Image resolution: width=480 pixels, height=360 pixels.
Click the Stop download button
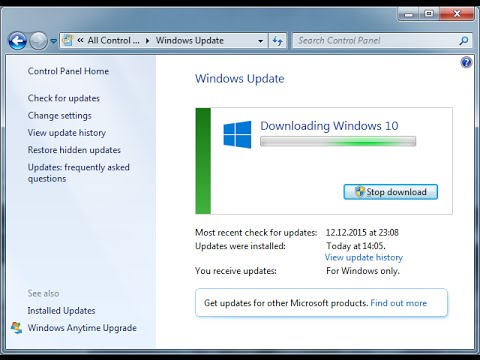(x=391, y=192)
